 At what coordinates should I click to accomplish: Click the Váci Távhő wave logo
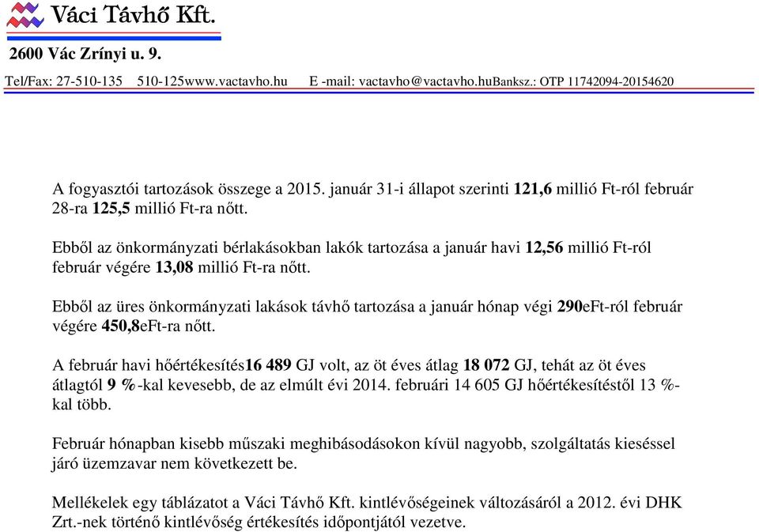click(x=25, y=15)
